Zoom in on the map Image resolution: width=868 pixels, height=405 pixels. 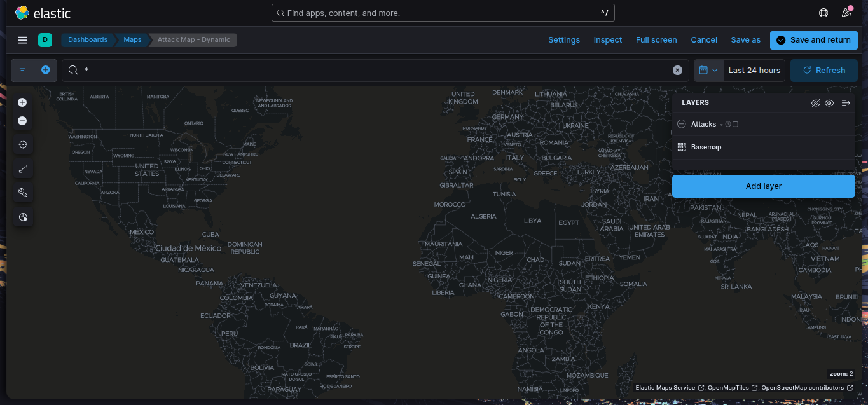[22, 102]
